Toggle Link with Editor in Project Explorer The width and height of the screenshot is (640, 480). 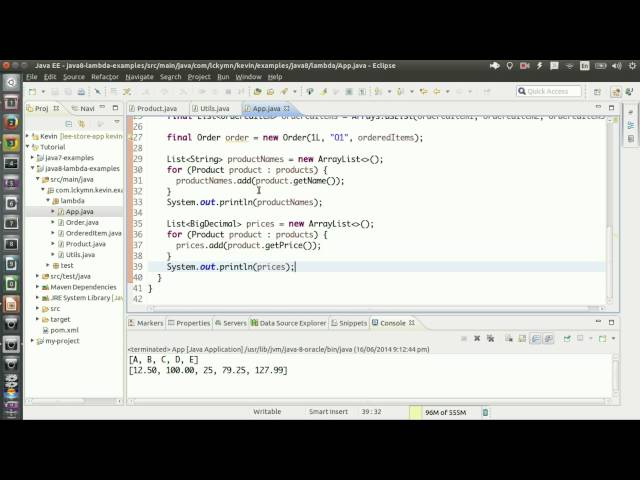click(82, 123)
